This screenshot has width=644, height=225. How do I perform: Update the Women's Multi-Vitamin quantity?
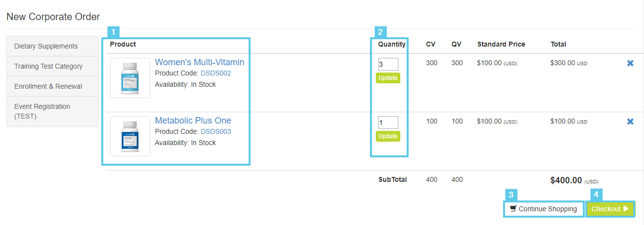(388, 78)
